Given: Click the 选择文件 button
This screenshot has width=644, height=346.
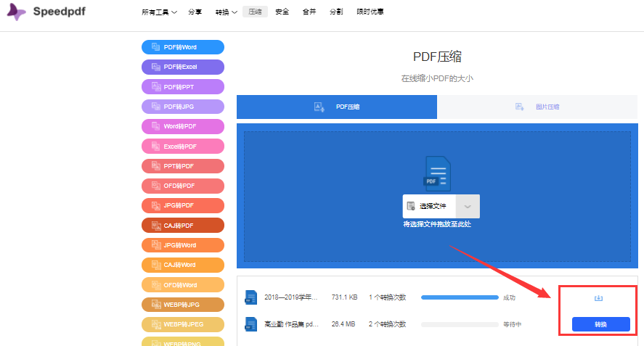Looking at the screenshot, I should (x=429, y=207).
